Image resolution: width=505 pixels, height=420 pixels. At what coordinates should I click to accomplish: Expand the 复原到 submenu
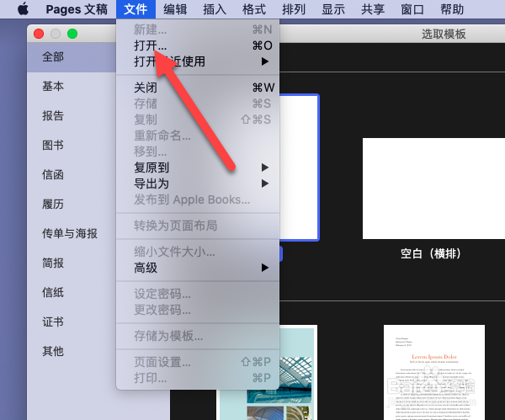[x=198, y=167]
